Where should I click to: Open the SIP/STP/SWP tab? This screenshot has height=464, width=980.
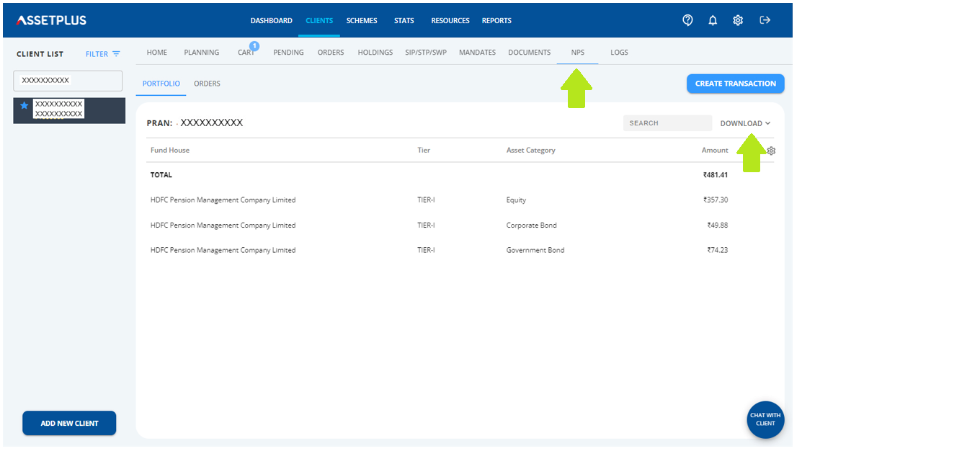(426, 53)
